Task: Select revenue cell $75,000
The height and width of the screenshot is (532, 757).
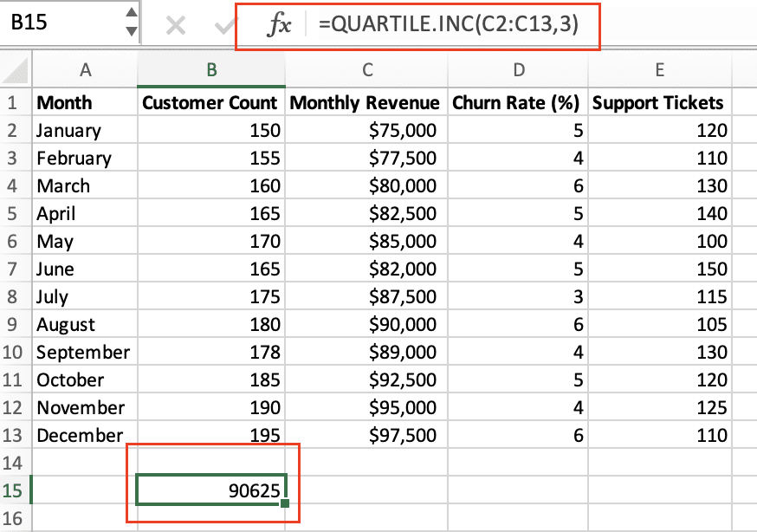Action: (x=367, y=130)
